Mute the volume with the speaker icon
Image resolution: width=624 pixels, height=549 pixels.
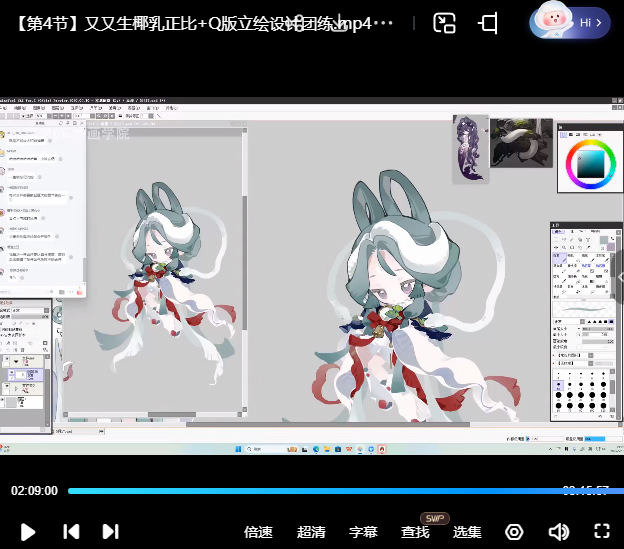click(559, 532)
